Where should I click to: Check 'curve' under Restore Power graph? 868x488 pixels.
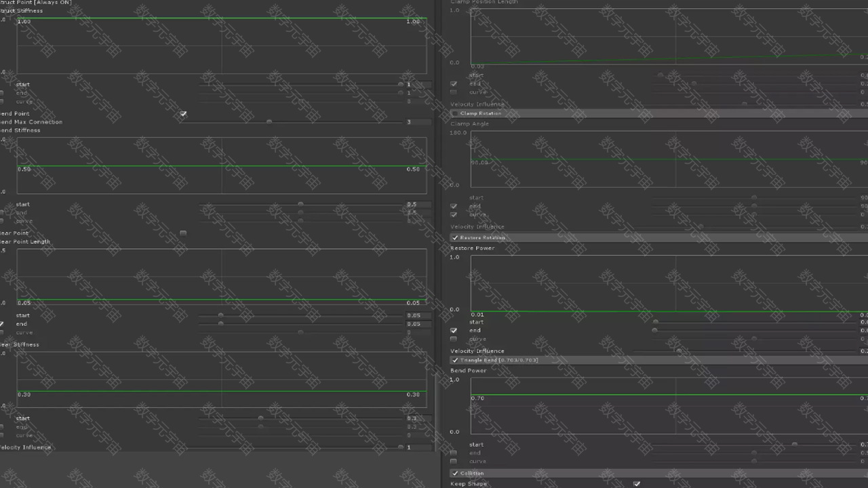point(454,339)
